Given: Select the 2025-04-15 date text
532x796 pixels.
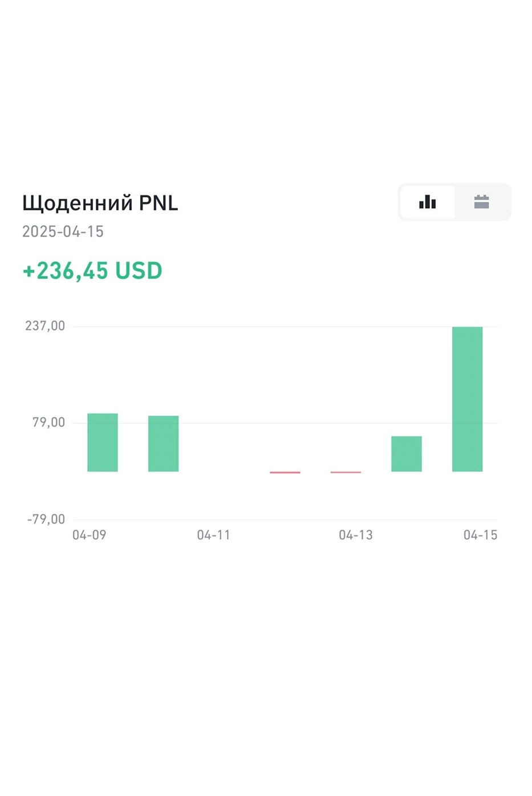Looking at the screenshot, I should tap(63, 232).
